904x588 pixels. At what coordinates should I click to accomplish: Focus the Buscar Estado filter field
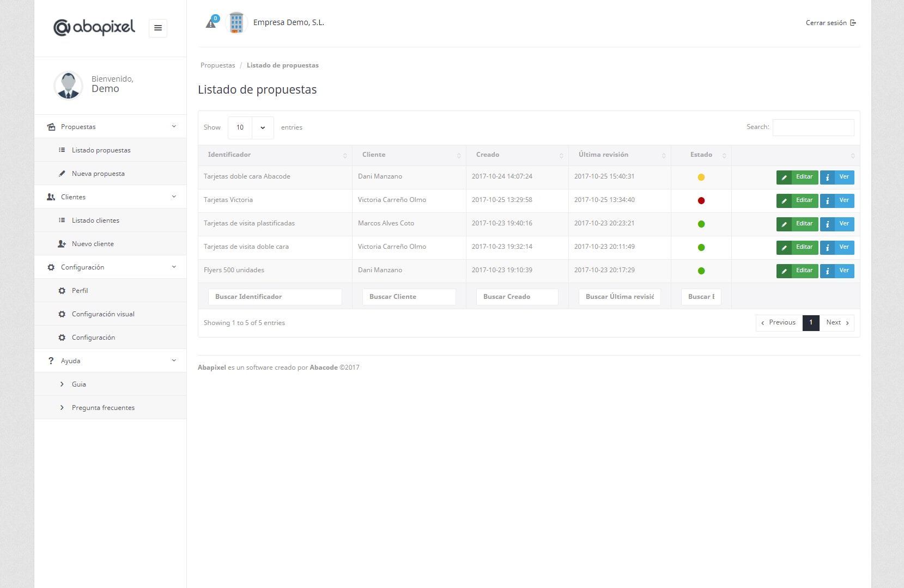pos(701,297)
